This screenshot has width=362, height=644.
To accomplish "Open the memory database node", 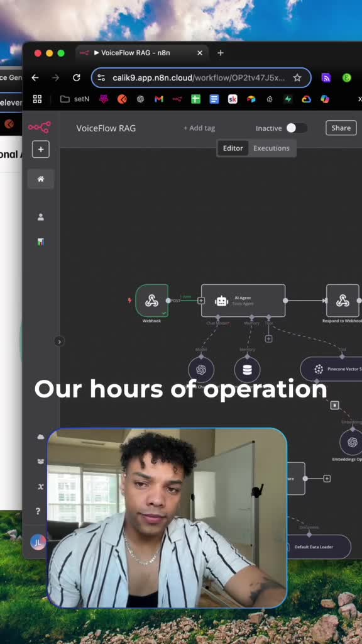I will [x=247, y=370].
